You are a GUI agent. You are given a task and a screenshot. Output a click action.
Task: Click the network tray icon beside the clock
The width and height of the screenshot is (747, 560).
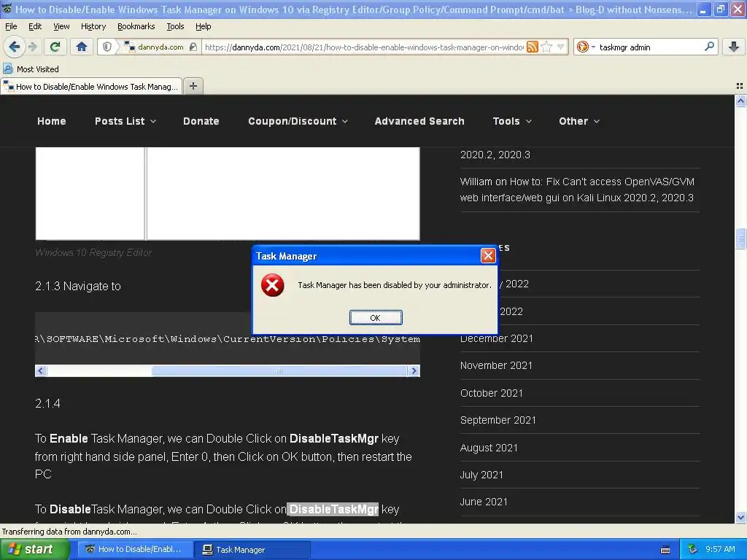(x=693, y=549)
